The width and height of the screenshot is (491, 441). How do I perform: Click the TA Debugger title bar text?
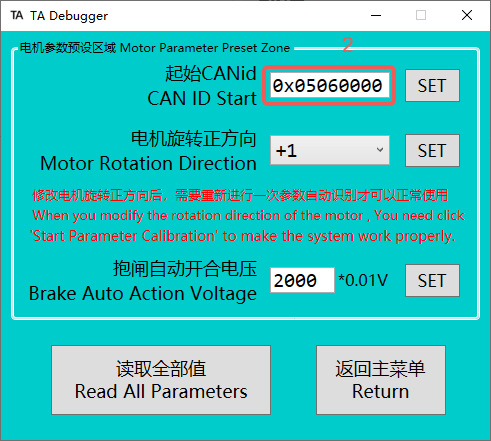click(69, 16)
